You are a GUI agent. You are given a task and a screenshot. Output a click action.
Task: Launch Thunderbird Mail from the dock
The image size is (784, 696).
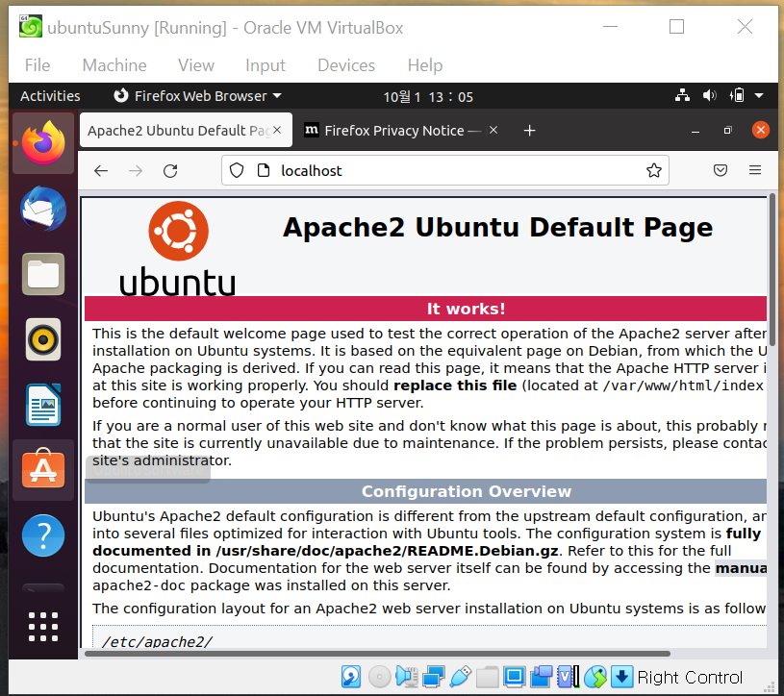click(x=43, y=209)
